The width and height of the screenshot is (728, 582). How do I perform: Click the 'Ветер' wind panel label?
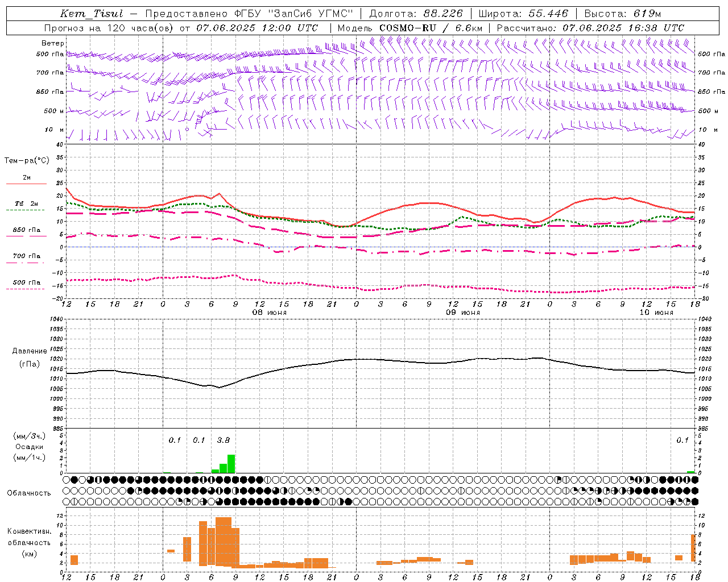coord(53,43)
